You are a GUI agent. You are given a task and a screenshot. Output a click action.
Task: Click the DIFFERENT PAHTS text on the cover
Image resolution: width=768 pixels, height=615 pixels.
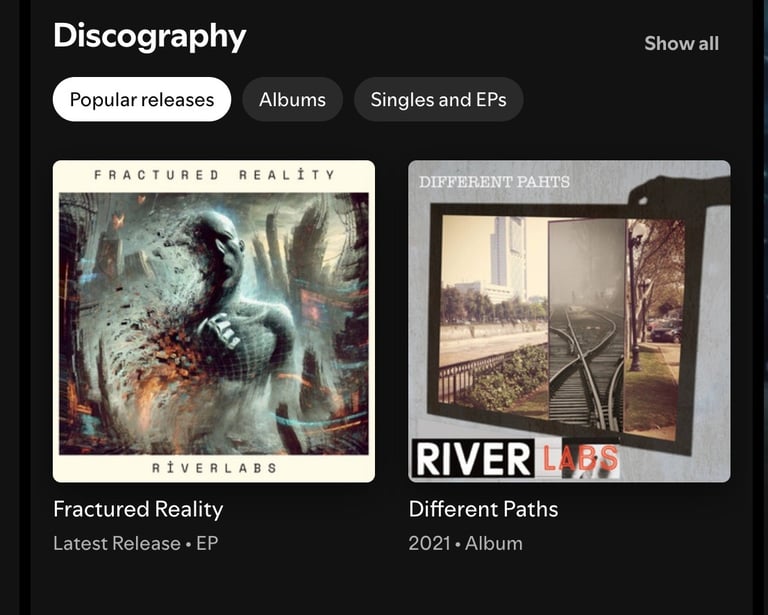(x=494, y=182)
